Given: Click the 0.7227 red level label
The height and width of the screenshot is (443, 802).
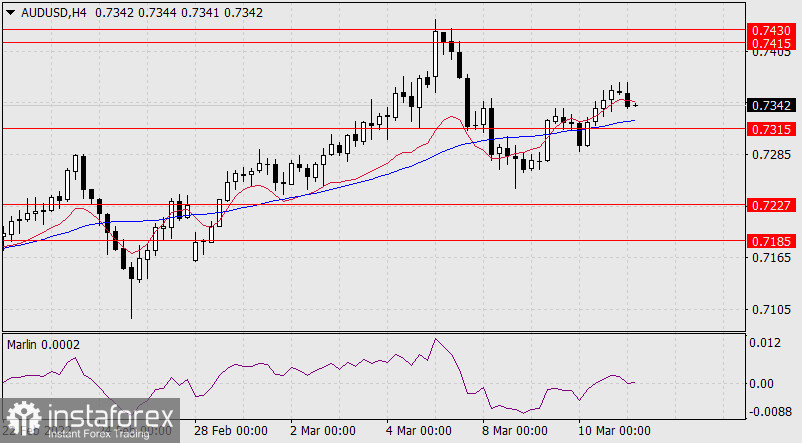Looking at the screenshot, I should point(771,204).
